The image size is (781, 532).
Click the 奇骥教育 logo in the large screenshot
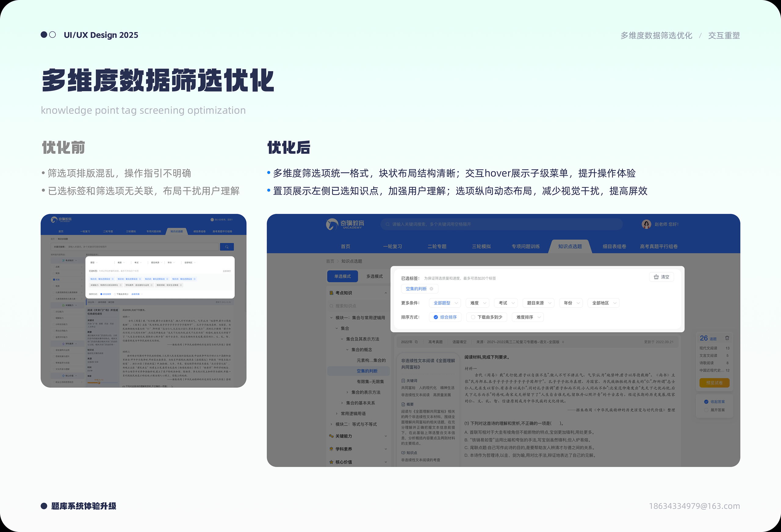345,224
